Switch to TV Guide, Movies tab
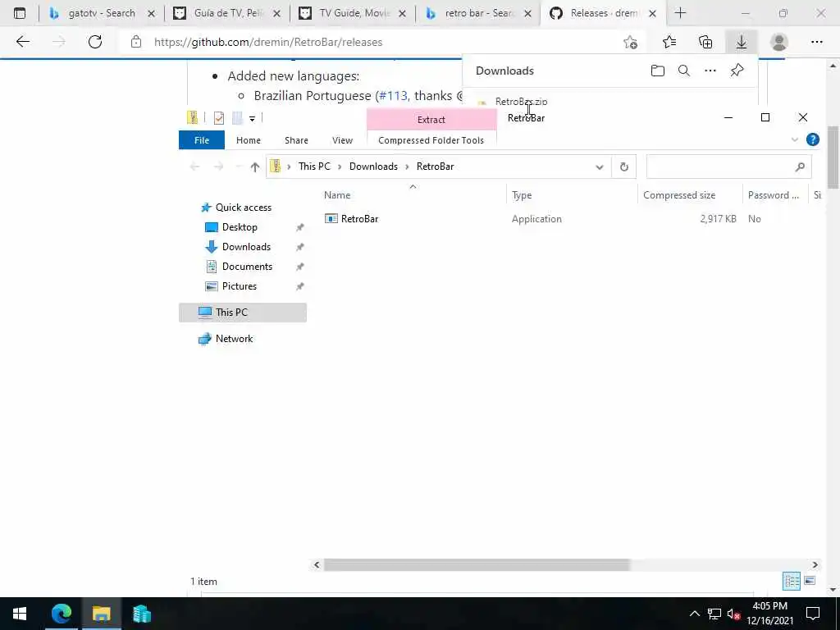 pos(353,13)
